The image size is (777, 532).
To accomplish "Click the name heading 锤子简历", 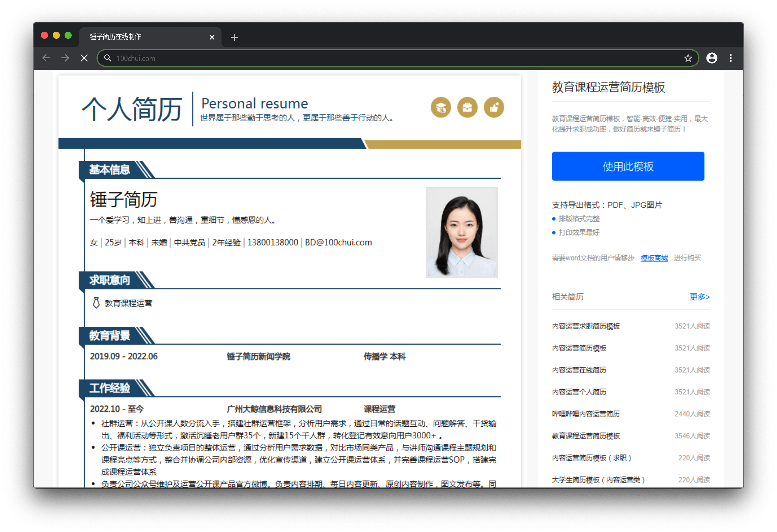I will click(x=123, y=199).
